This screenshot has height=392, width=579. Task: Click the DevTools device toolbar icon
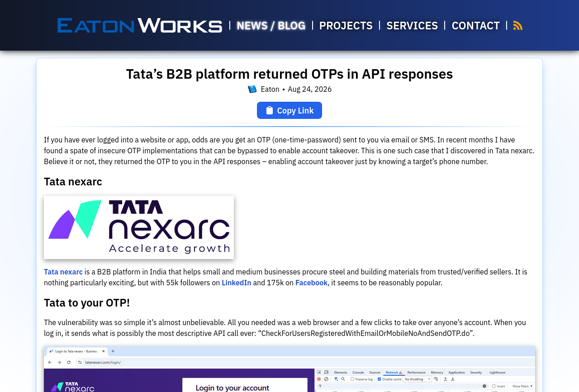[327, 372]
